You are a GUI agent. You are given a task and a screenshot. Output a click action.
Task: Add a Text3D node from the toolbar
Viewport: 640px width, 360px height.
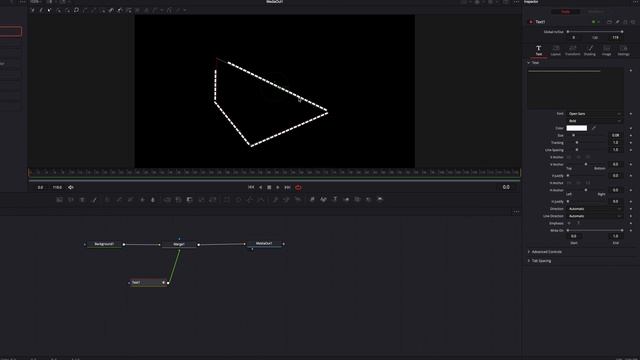click(335, 200)
